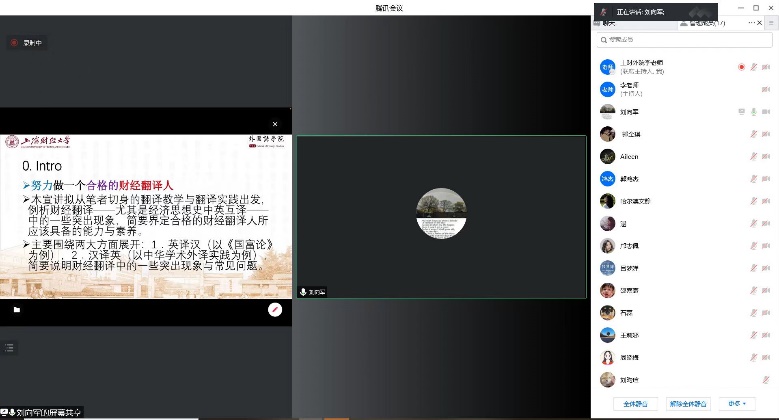Close the shared slide window with X

pos(275,124)
